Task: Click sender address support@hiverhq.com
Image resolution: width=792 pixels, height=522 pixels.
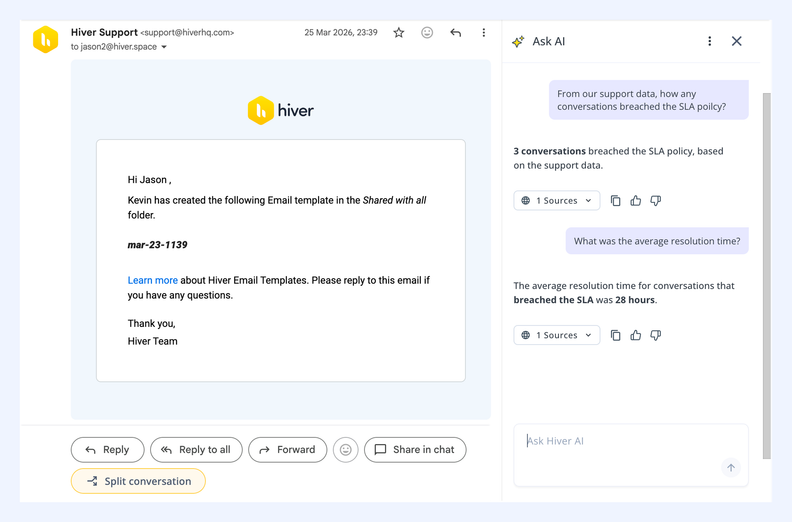Action: [x=187, y=33]
